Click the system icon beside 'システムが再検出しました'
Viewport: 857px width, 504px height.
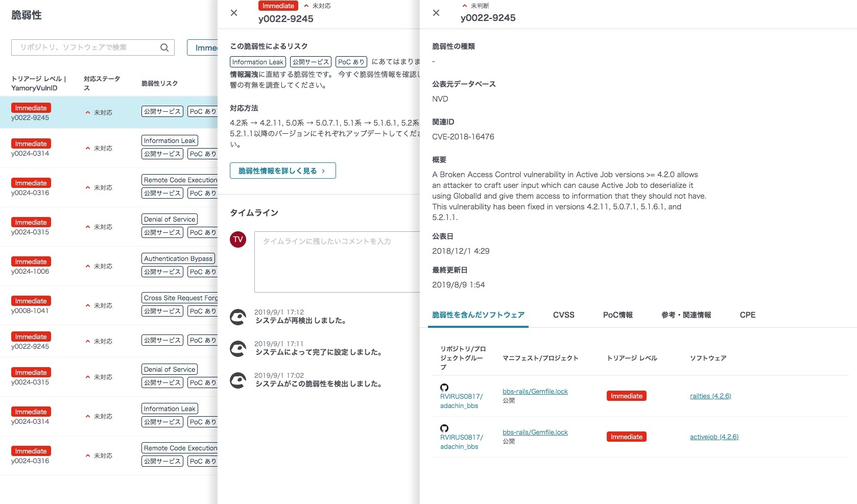pos(238,317)
